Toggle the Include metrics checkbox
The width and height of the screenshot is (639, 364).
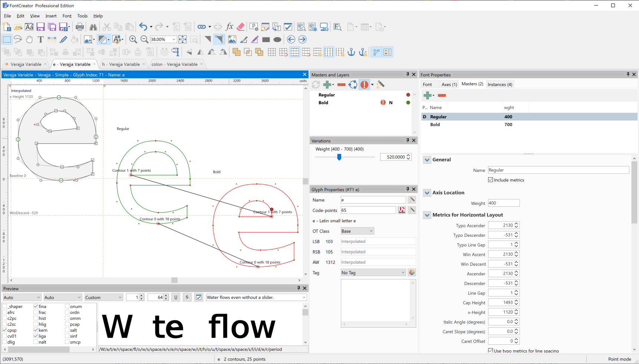[491, 180]
